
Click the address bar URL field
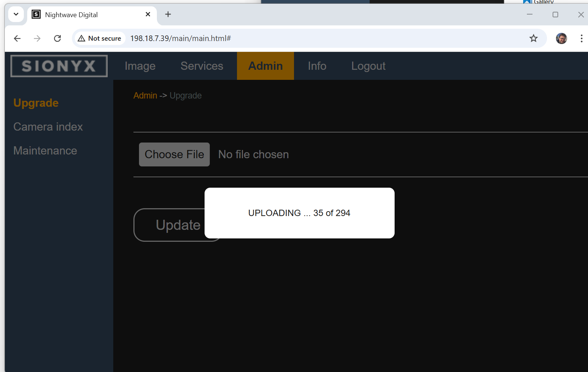298,38
